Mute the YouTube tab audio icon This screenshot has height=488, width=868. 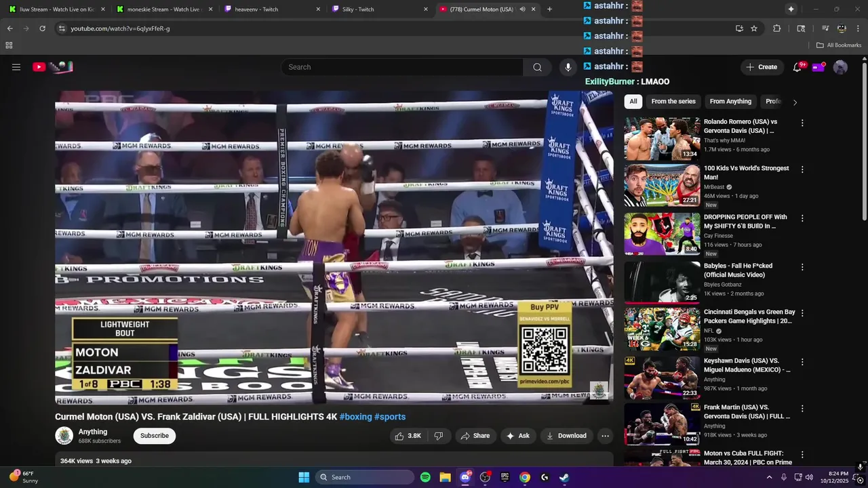point(522,9)
